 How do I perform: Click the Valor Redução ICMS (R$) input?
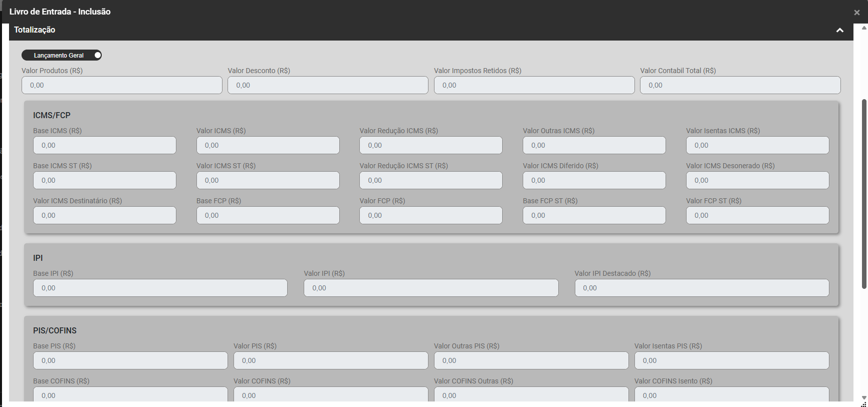point(430,145)
